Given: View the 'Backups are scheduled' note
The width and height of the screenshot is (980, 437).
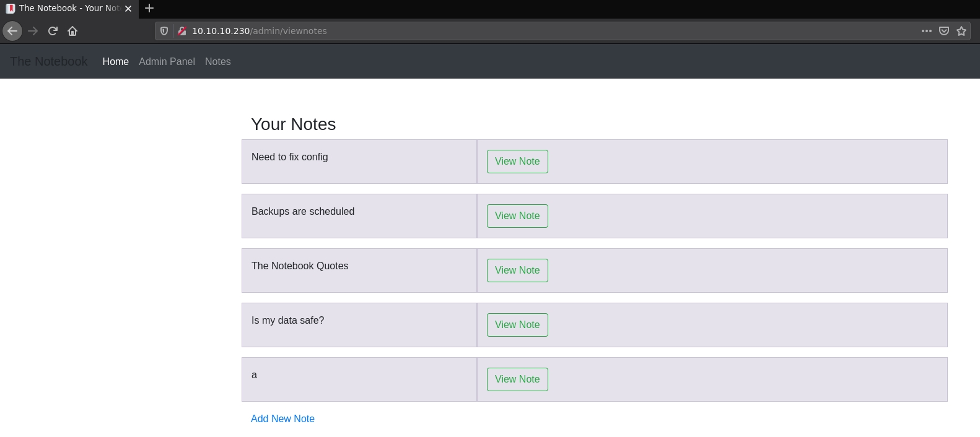Looking at the screenshot, I should [517, 216].
